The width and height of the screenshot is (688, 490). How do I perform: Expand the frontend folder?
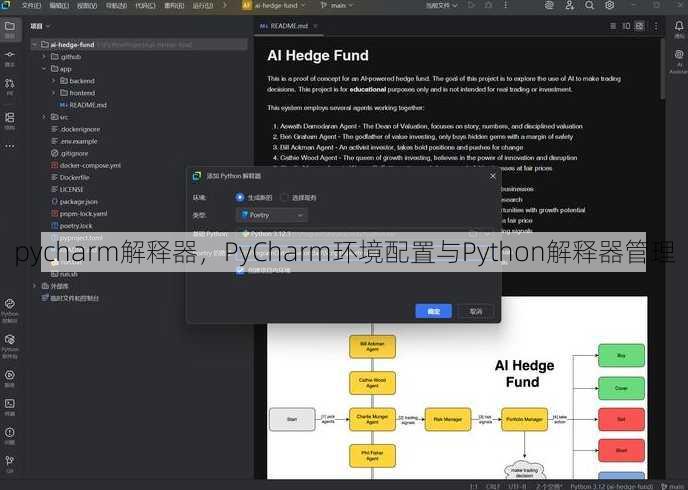(54, 93)
